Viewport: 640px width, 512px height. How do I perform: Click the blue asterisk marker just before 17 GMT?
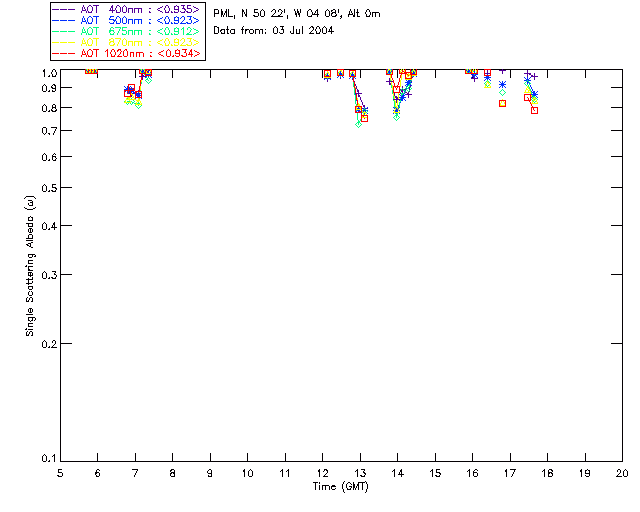502,85
